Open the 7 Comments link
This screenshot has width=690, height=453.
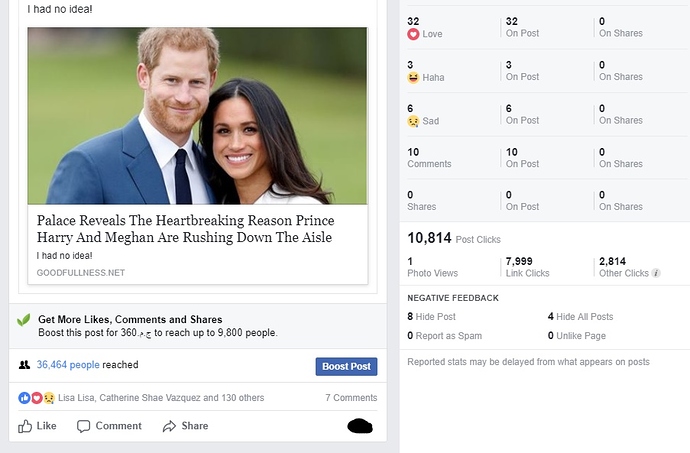(351, 398)
